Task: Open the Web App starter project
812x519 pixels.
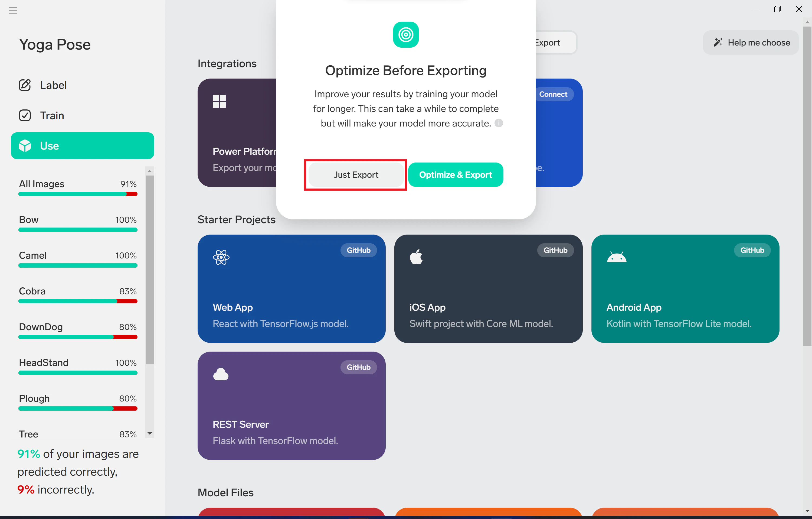Action: pos(291,289)
